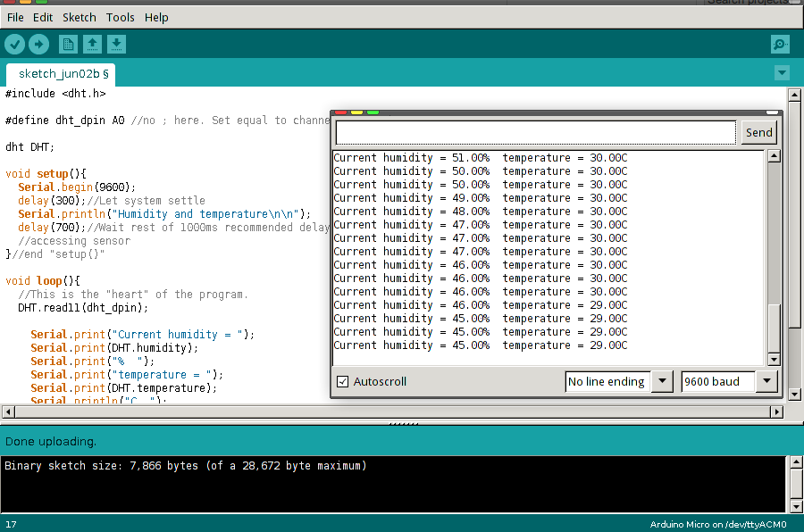Click the editor horizontal scroll-left arrow

coord(8,411)
